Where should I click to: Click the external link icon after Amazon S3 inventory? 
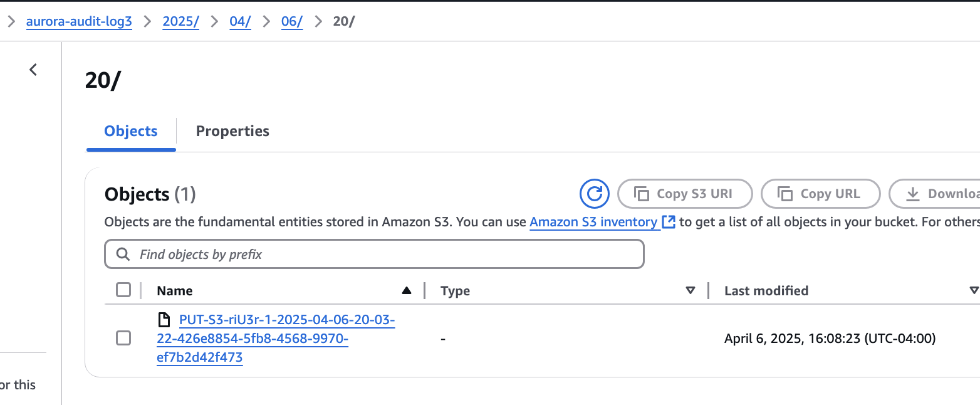click(669, 222)
